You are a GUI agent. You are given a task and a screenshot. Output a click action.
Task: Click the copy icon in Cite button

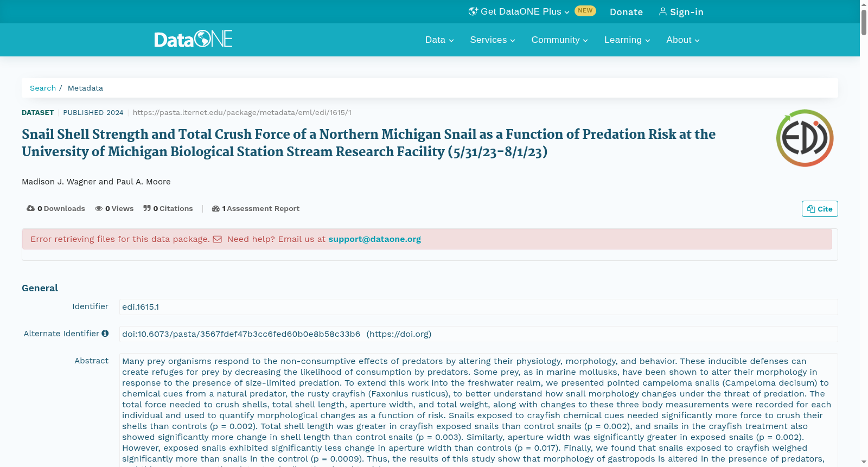pyautogui.click(x=811, y=209)
